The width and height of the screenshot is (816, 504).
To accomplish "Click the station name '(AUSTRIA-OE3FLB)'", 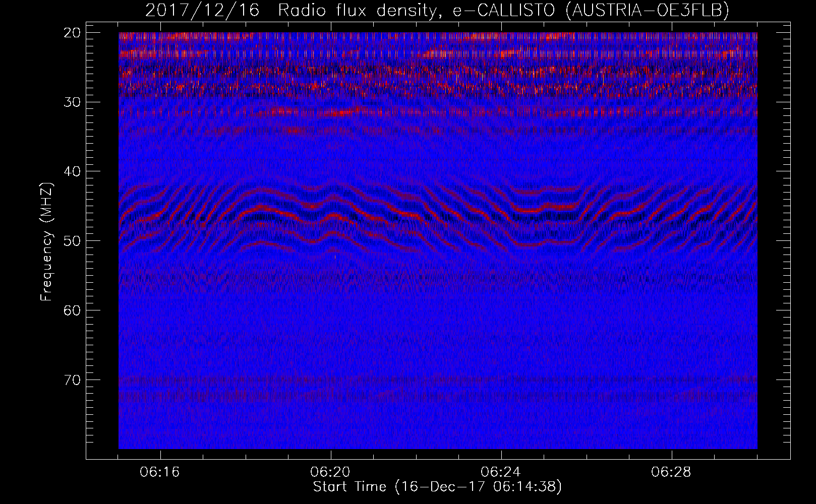I will tap(647, 10).
